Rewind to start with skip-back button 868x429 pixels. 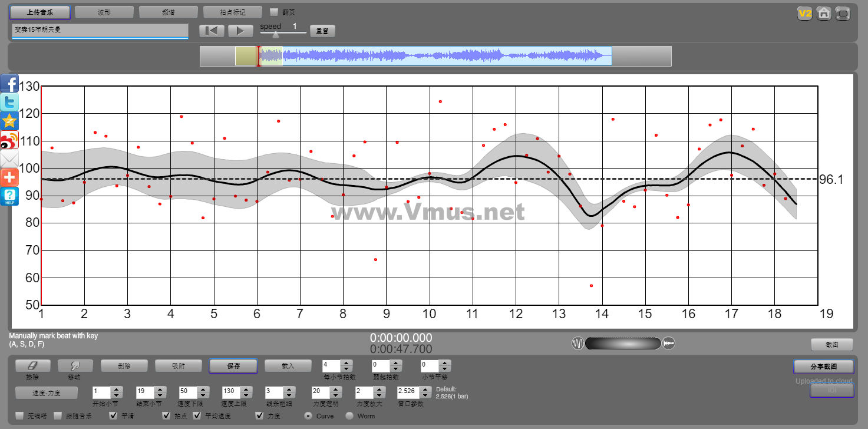(x=212, y=31)
